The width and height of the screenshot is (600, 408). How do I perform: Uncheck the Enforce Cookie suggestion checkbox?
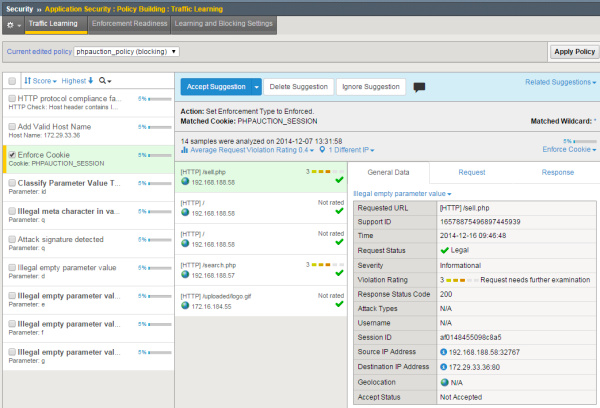point(11,156)
